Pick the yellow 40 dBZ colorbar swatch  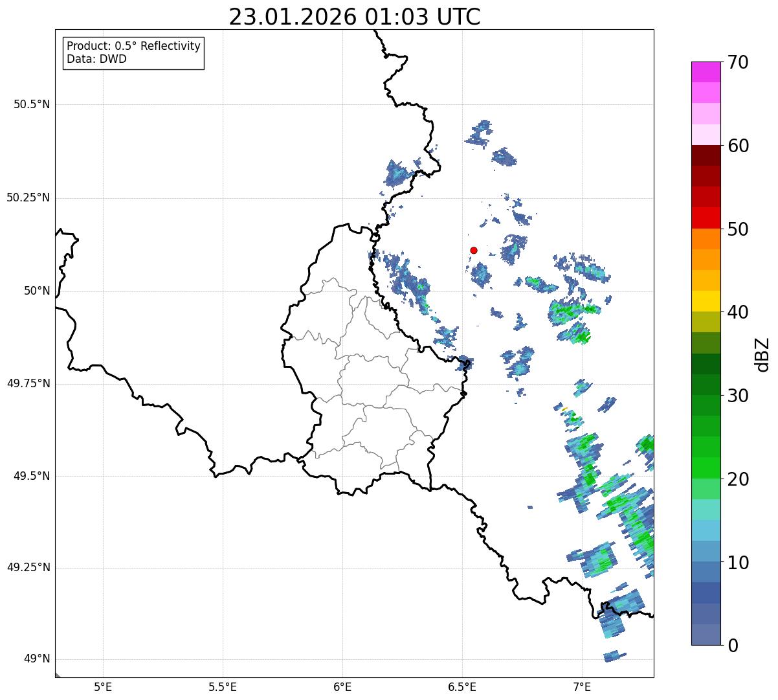point(706,302)
